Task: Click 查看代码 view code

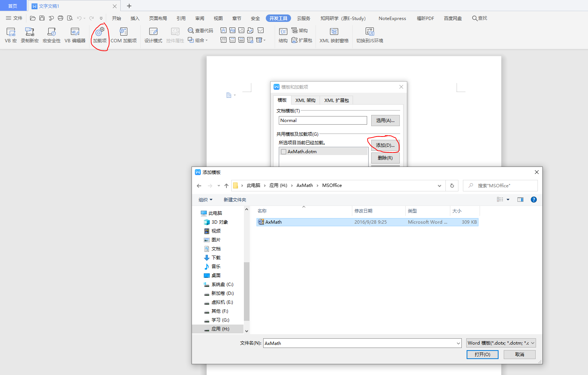Action: click(200, 30)
